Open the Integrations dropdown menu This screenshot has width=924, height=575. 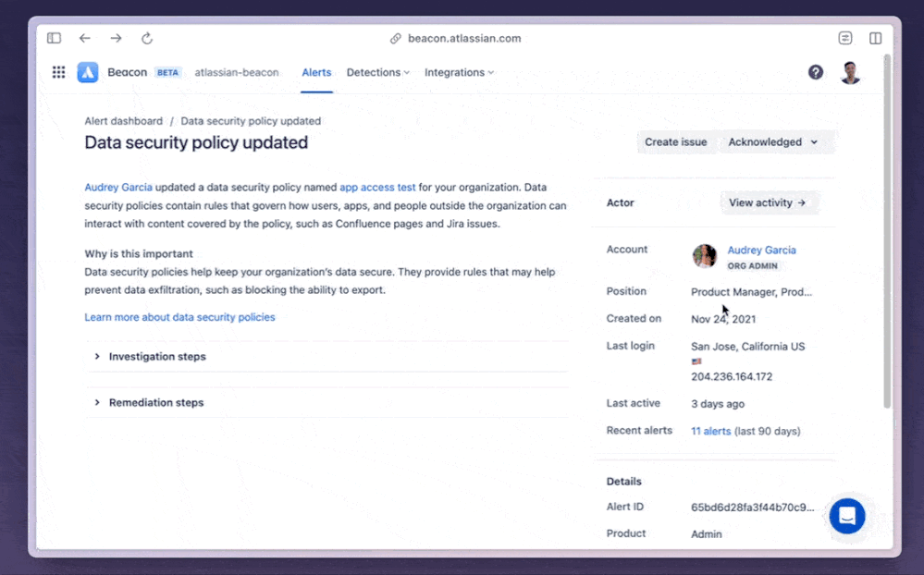(459, 72)
